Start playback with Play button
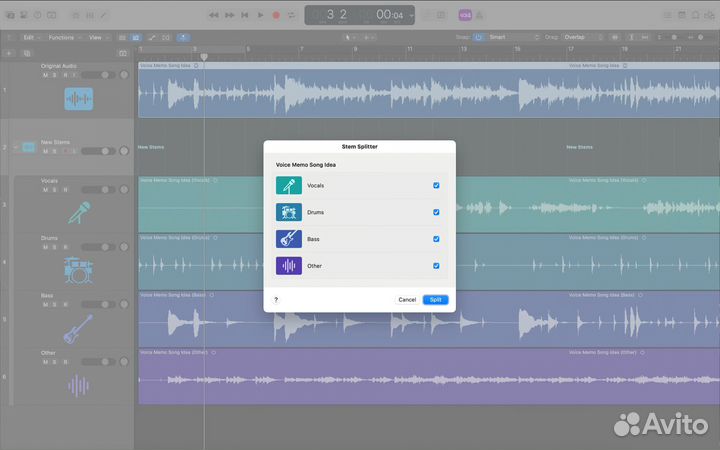Screen dimensions: 720x450 click(x=260, y=15)
